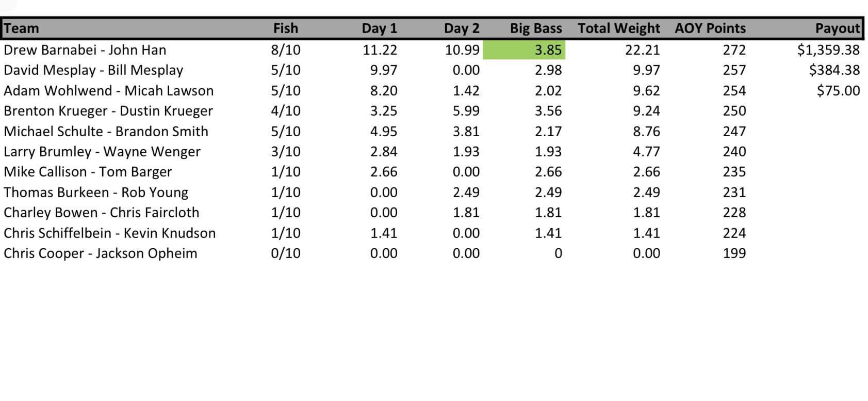The height and width of the screenshot is (401, 868).
Task: Select the Payout column header
Action: (x=838, y=28)
